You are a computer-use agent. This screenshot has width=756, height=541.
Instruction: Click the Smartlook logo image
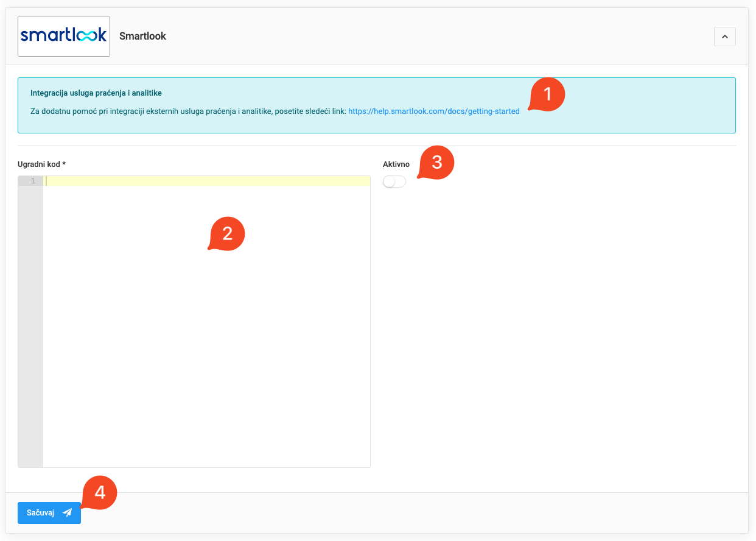tap(64, 36)
